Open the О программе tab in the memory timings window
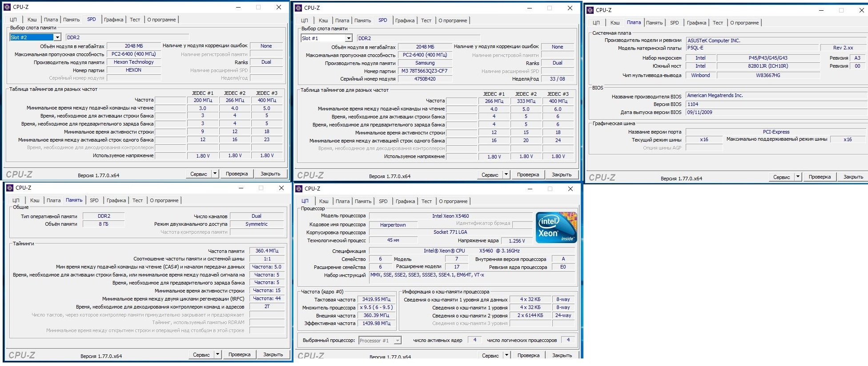 point(165,200)
